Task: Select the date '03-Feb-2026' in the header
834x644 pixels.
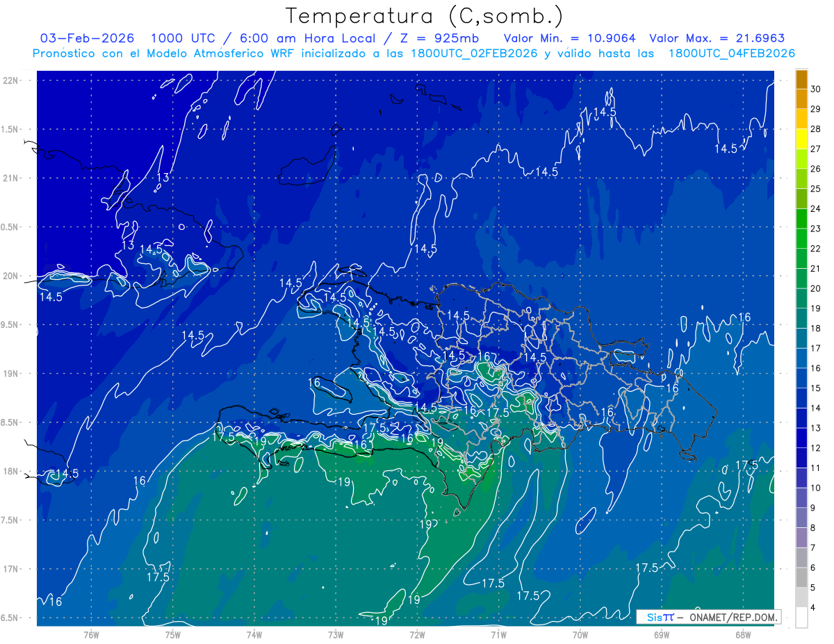Action: 87,38
